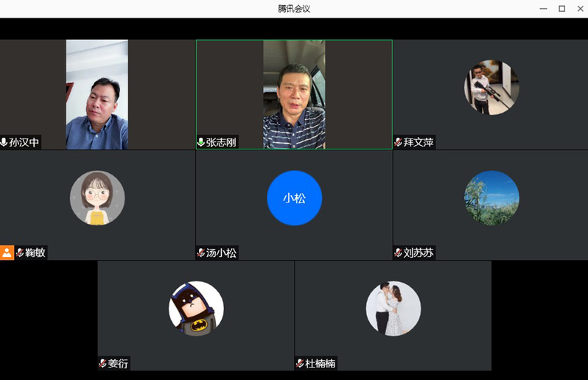Screen dimensions: 588x380
Task: Click the orange host icon beside 鞠敏
Action: point(7,253)
